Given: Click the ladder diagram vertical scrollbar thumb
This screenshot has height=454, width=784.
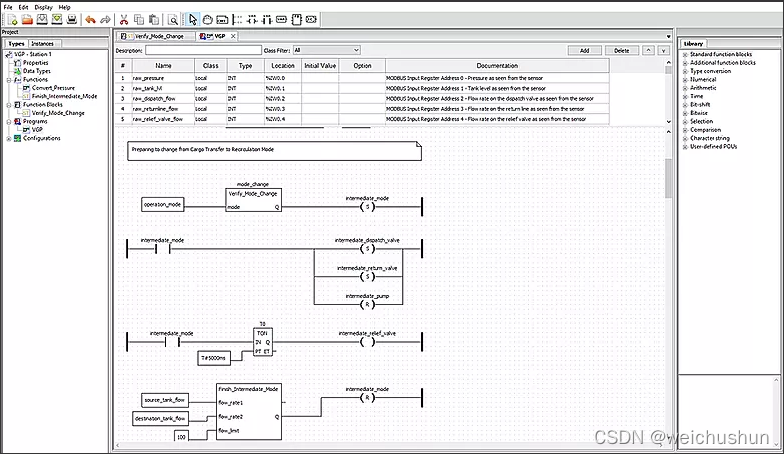Looking at the screenshot, I should (x=668, y=178).
